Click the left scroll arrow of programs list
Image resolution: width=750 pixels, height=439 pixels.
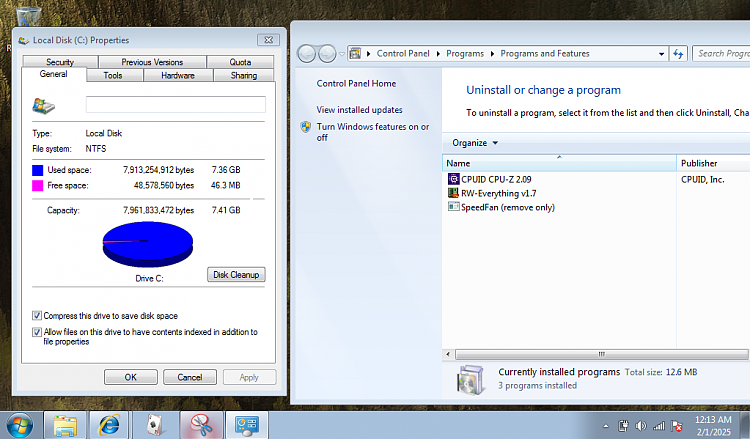click(448, 354)
